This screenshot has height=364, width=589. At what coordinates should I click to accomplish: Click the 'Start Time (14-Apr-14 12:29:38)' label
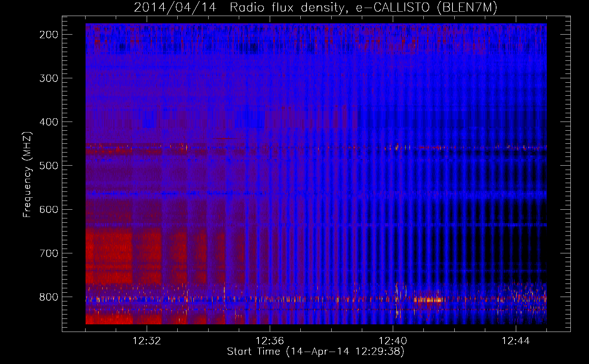(x=316, y=352)
